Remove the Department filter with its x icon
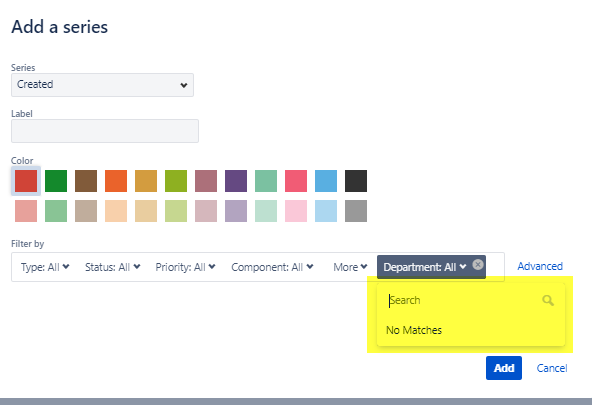This screenshot has width=592, height=405. pyautogui.click(x=478, y=265)
